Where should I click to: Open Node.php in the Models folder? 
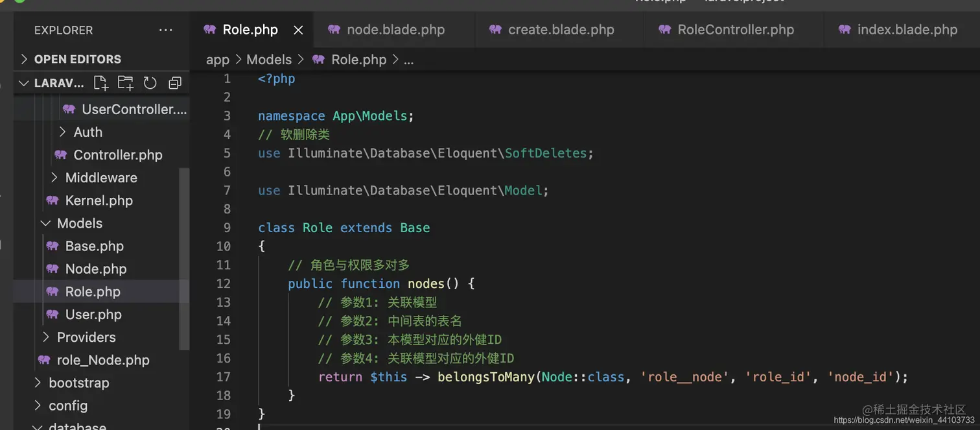point(96,269)
